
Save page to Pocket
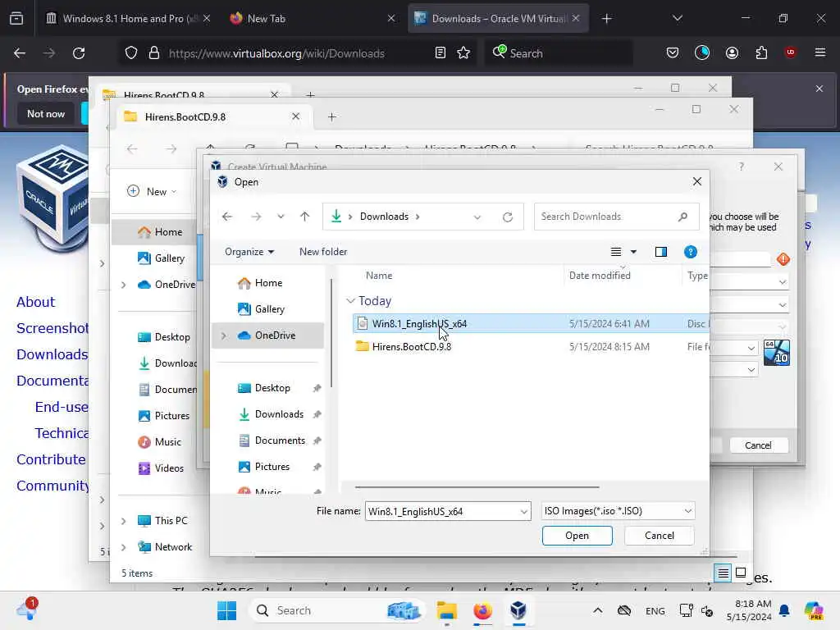pyautogui.click(x=673, y=53)
